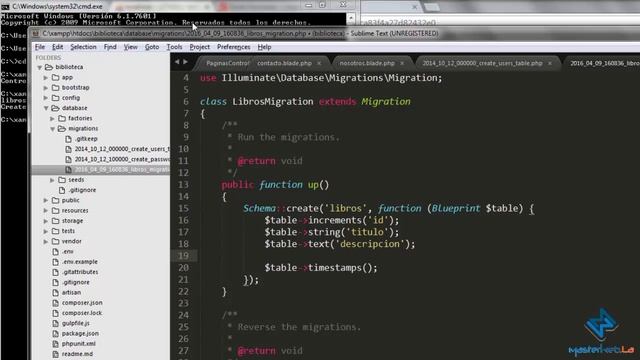Switch to the create_users_table.php tab

click(482, 63)
